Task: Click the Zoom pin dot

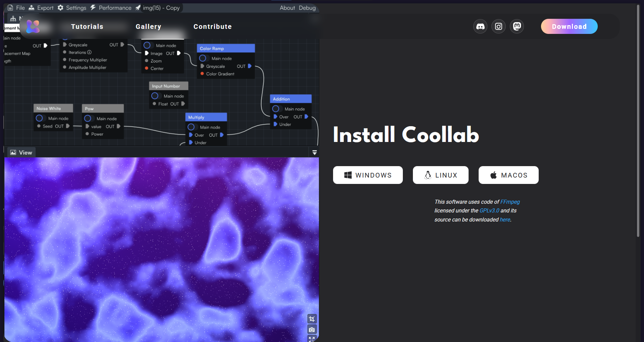Action: click(147, 61)
